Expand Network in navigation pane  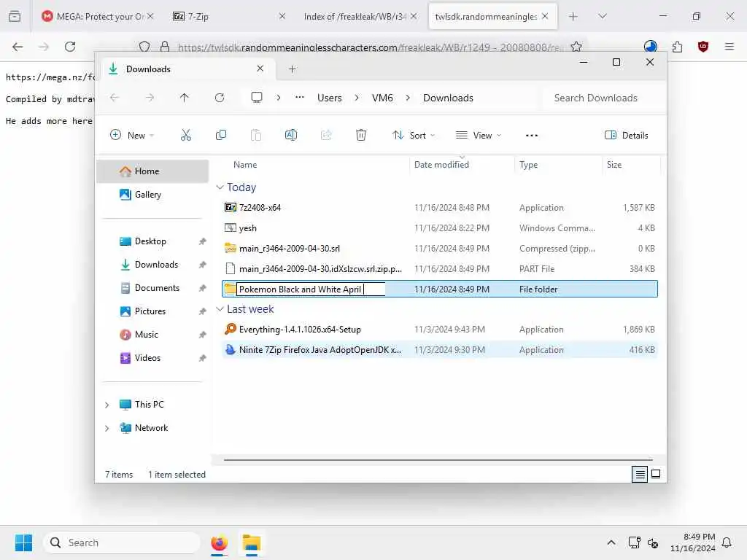[107, 428]
